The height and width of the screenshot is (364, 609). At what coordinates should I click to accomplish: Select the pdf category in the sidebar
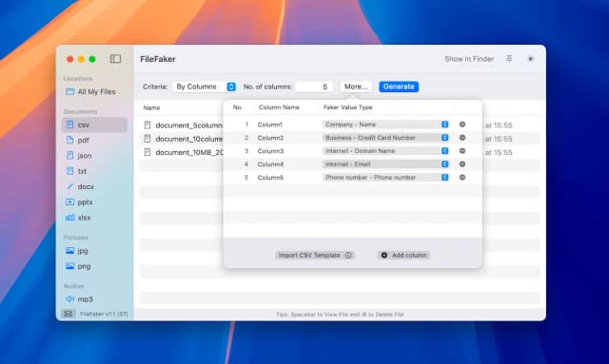tap(94, 140)
